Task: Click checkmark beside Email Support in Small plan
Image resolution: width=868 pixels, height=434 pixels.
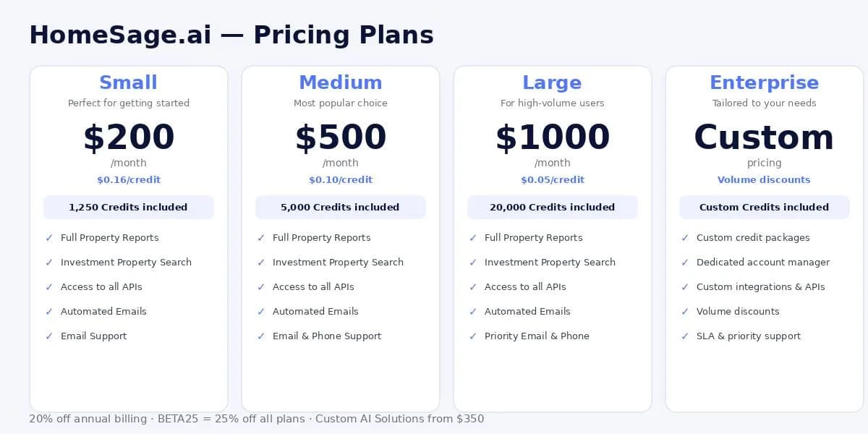Action: [x=49, y=336]
